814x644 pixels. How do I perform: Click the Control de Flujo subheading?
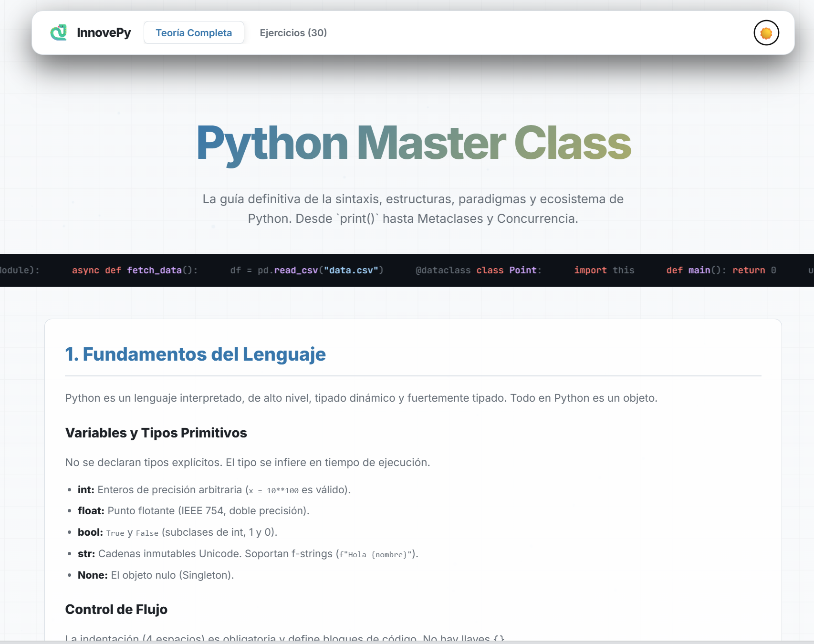[116, 609]
